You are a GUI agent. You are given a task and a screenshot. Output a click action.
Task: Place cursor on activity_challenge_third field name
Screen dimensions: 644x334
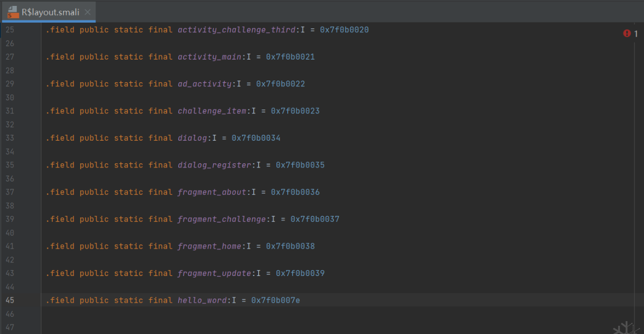click(x=237, y=30)
